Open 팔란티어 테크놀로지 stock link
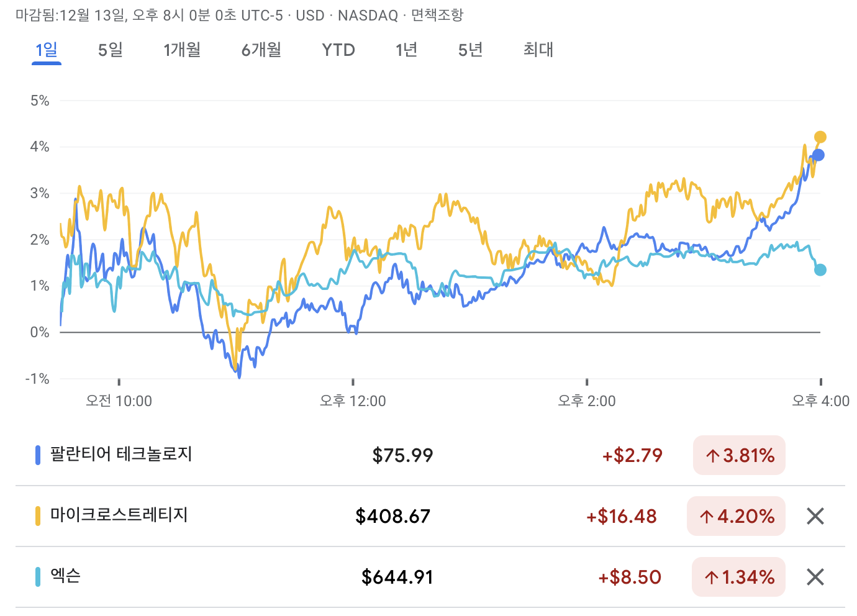 tap(121, 455)
